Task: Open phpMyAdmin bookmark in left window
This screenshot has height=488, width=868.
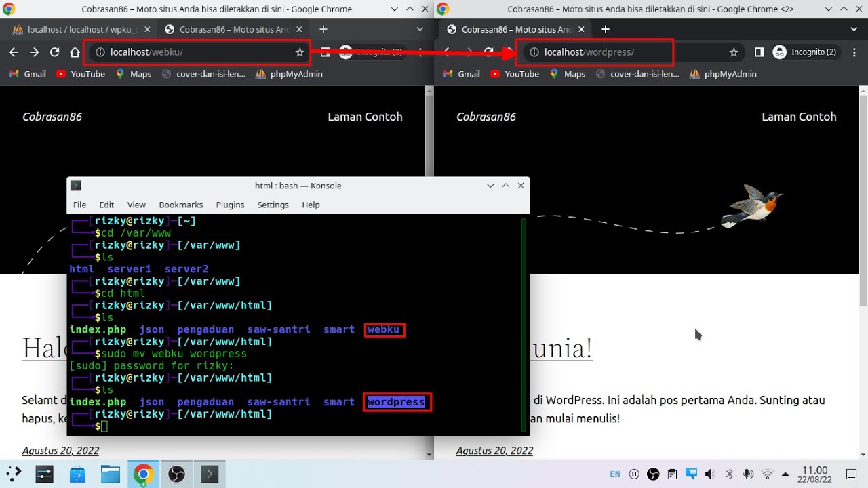Action: click(x=289, y=74)
